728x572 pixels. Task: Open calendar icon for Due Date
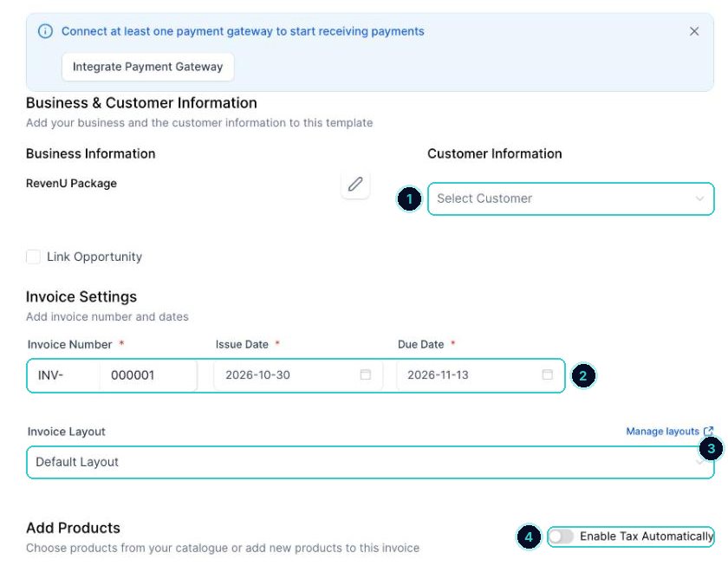pos(548,374)
